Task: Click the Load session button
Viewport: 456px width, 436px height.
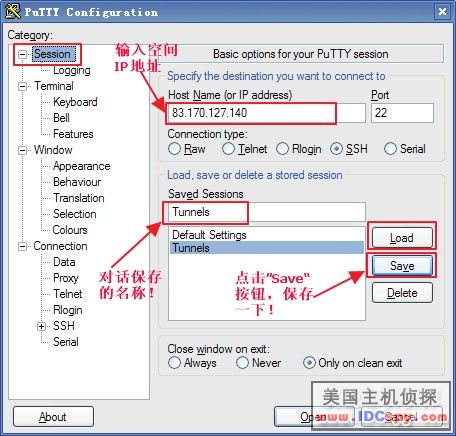Action: tap(402, 238)
